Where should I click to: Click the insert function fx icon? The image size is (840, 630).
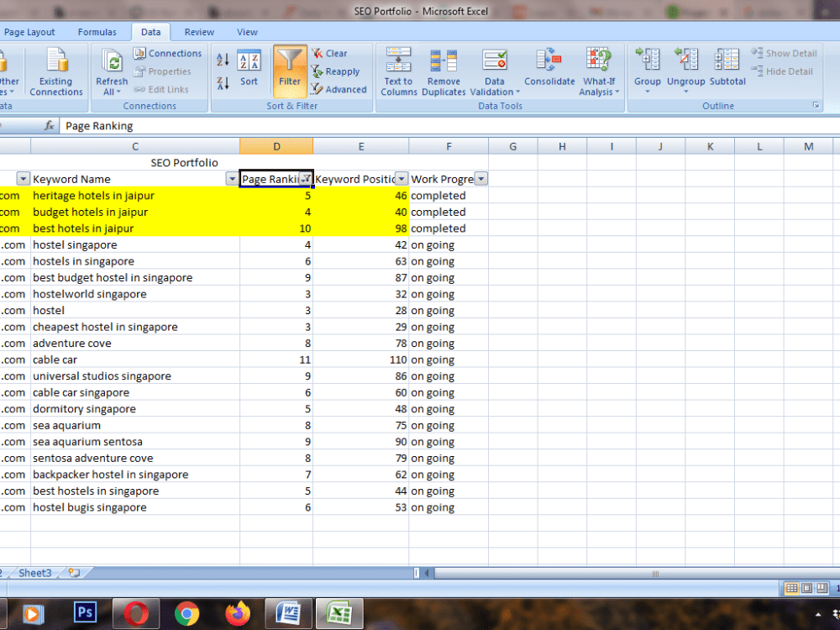click(x=50, y=126)
